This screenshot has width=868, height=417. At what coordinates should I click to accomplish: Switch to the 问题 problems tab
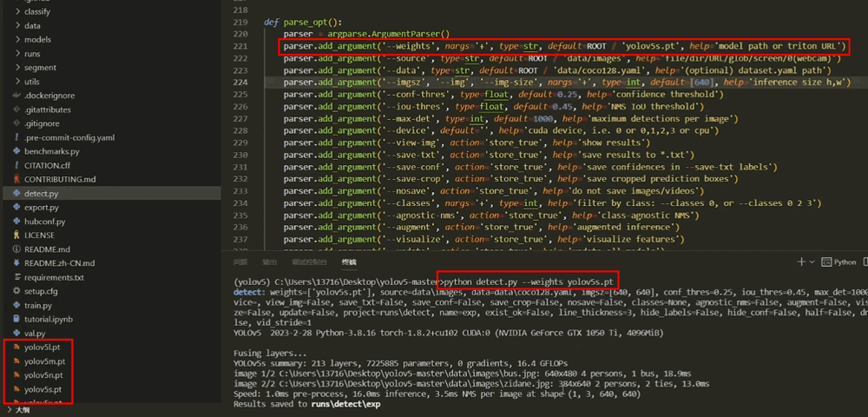click(240, 261)
